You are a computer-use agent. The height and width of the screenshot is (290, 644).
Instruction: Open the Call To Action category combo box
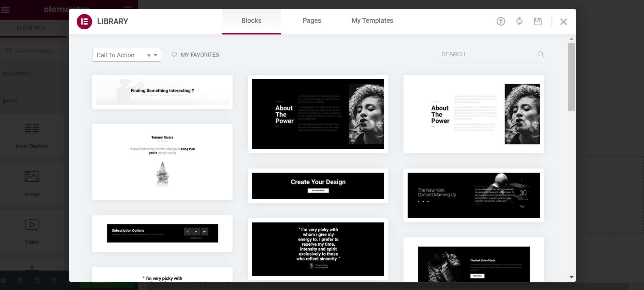pyautogui.click(x=119, y=55)
